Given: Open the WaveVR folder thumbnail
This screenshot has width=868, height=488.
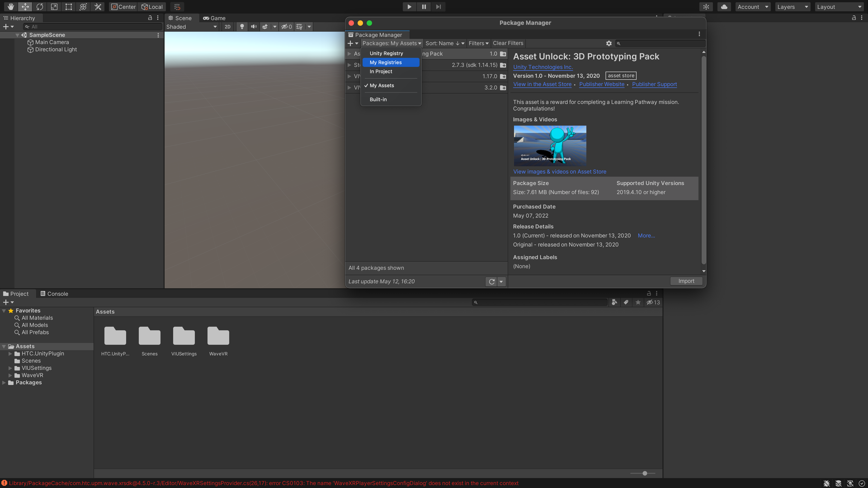Looking at the screenshot, I should (x=218, y=336).
